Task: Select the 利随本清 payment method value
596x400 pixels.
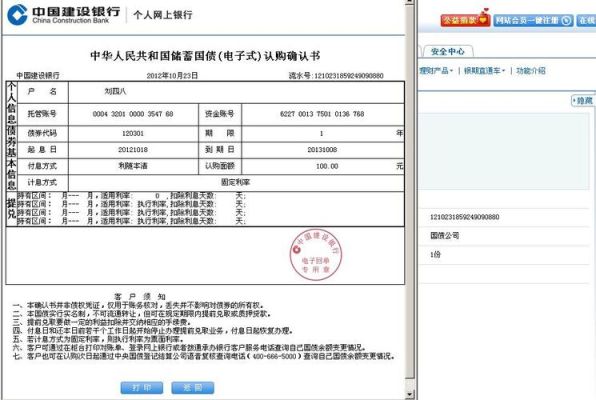Action: coord(133,166)
